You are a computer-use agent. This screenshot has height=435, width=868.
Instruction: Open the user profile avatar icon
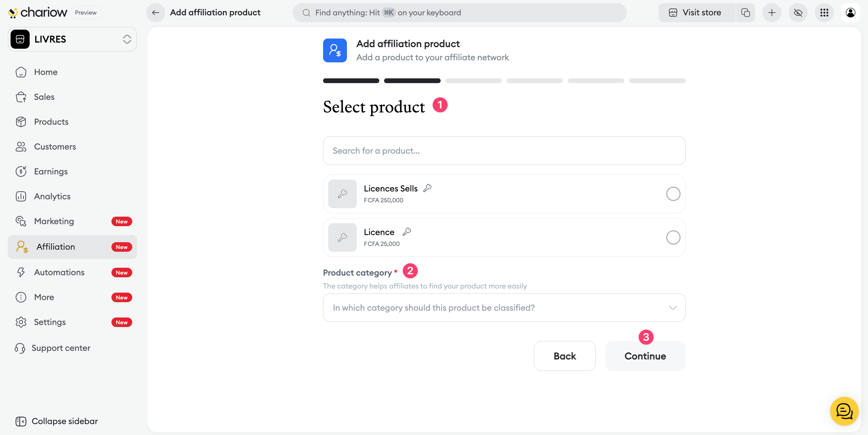pos(850,13)
